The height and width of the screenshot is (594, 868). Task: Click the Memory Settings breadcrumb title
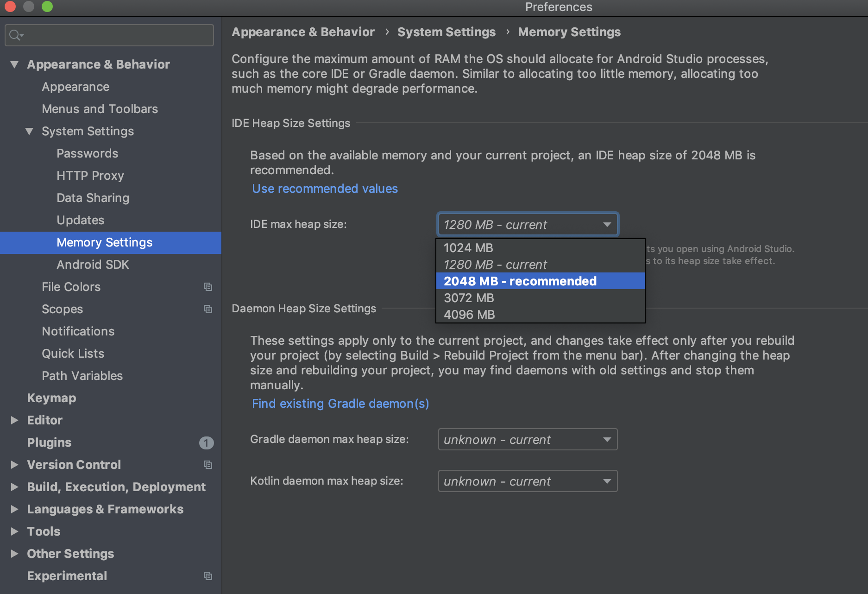point(569,32)
